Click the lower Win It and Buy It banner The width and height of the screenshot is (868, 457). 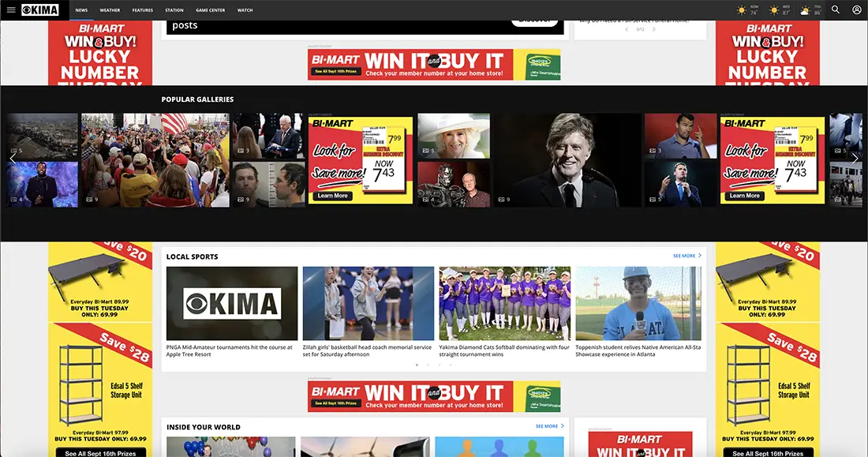pos(434,396)
